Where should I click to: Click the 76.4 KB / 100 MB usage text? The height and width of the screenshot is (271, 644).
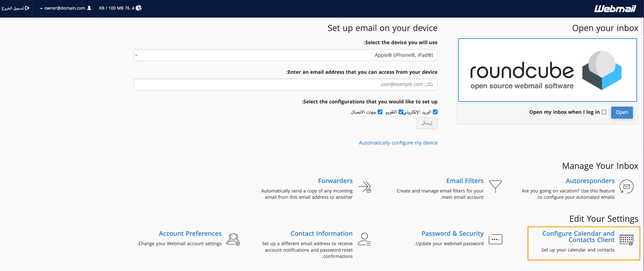point(117,8)
